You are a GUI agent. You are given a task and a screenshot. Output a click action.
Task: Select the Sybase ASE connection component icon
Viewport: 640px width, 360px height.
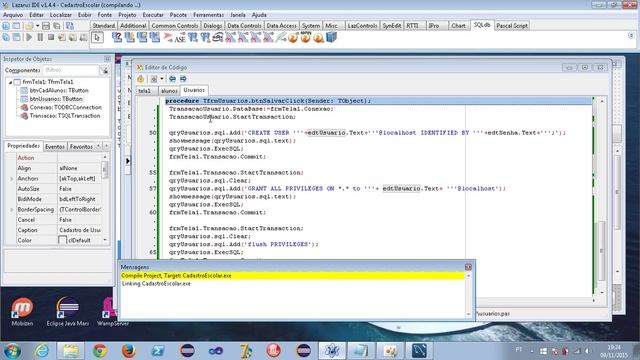click(180, 38)
